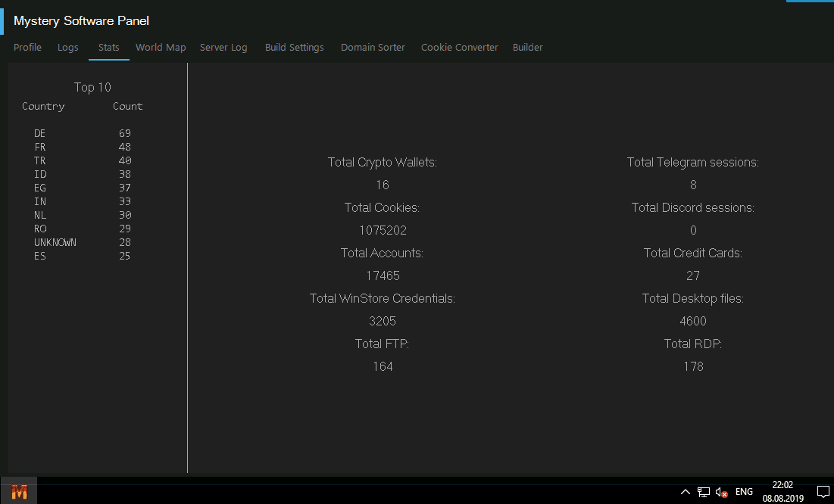Click the Mystery app icon in taskbar

pyautogui.click(x=19, y=492)
